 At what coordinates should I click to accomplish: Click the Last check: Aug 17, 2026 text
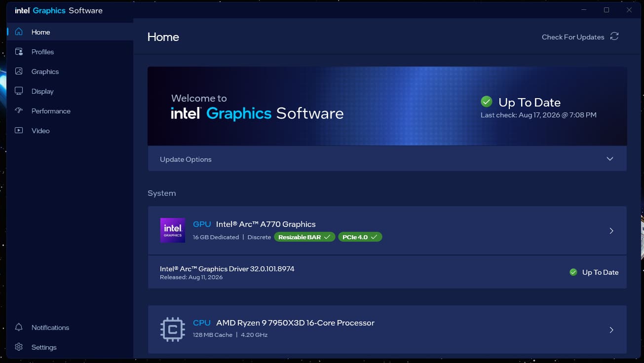(538, 115)
